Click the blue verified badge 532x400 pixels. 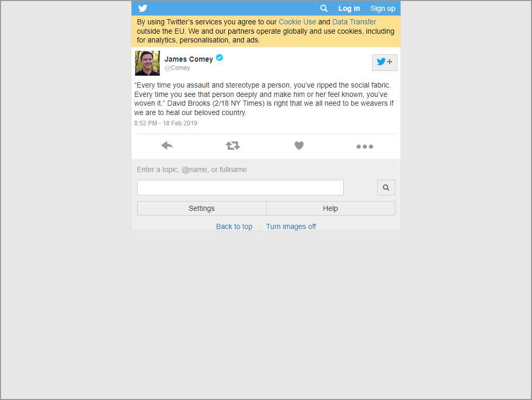pos(219,58)
